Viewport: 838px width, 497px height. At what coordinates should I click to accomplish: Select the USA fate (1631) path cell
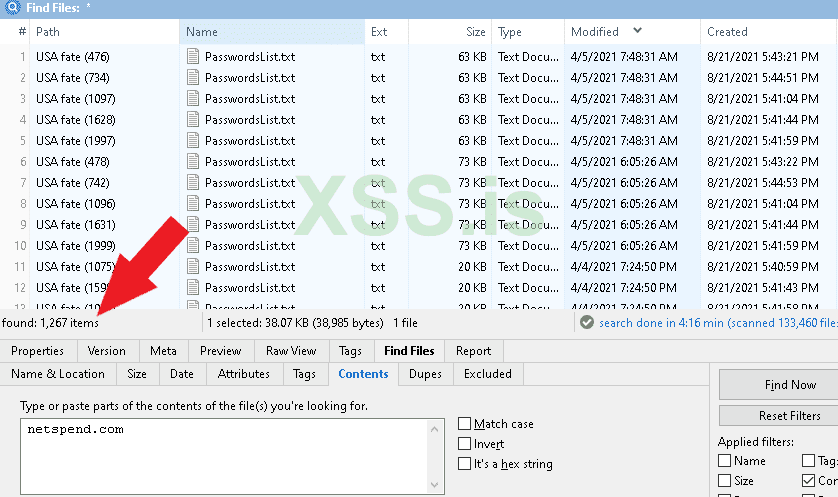(x=76, y=224)
